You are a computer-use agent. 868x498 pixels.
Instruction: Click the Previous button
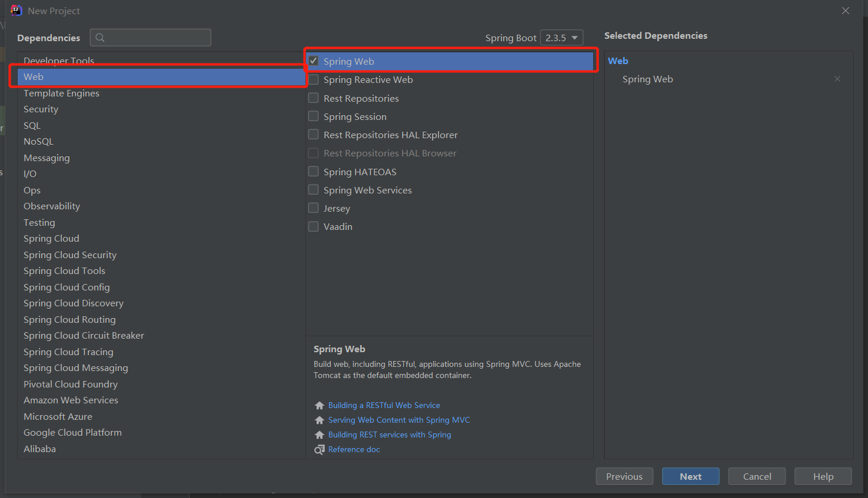click(624, 476)
